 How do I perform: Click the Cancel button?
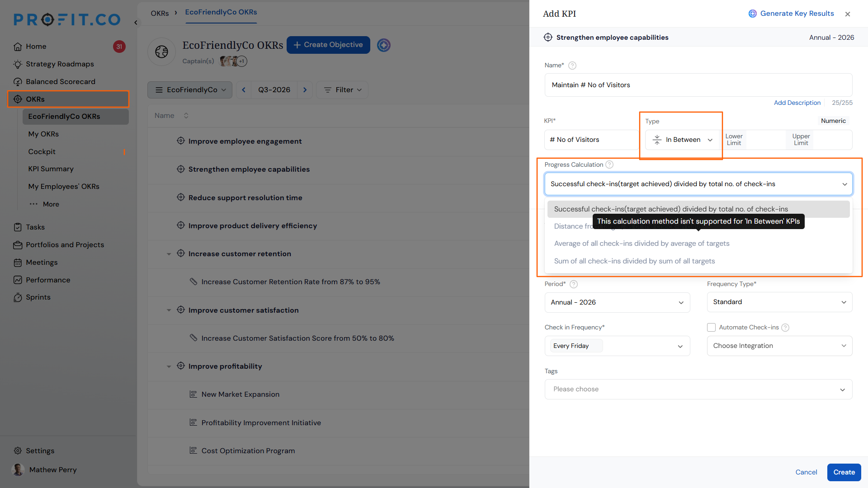tap(806, 472)
